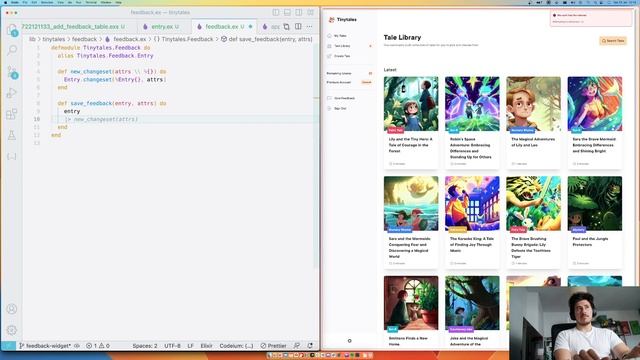Split the editor to the right
Viewport: 640px width, 360px height.
point(298,27)
